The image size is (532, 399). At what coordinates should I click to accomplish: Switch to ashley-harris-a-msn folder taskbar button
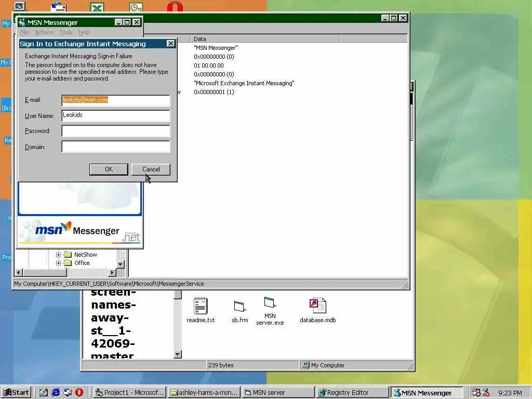204,393
